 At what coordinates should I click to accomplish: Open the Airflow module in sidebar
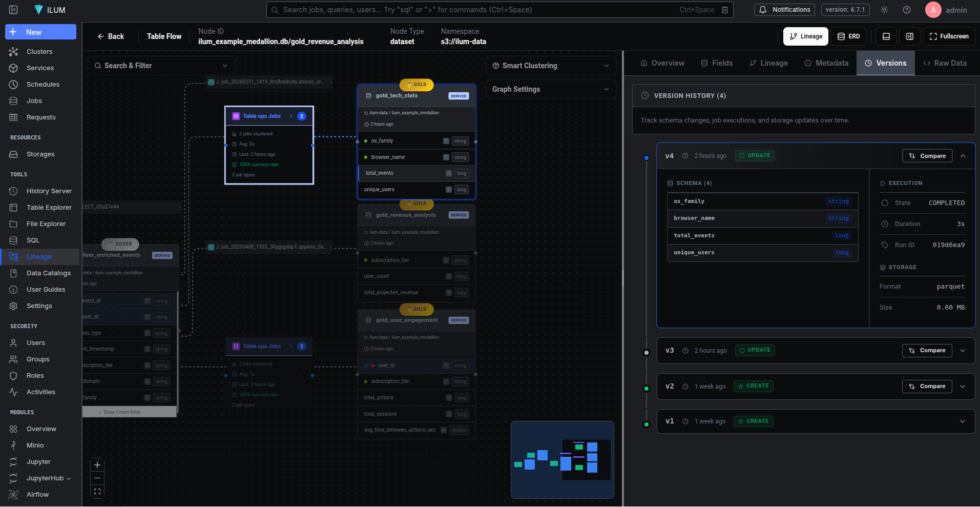37,495
